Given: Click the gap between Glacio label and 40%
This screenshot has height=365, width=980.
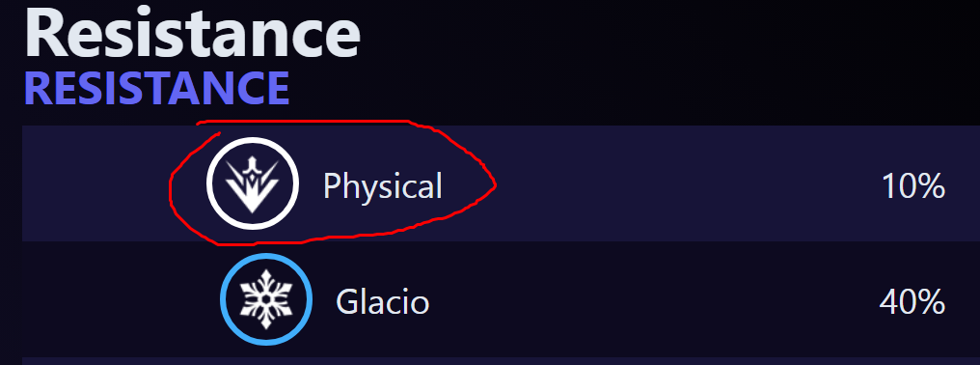Looking at the screenshot, I should [653, 302].
